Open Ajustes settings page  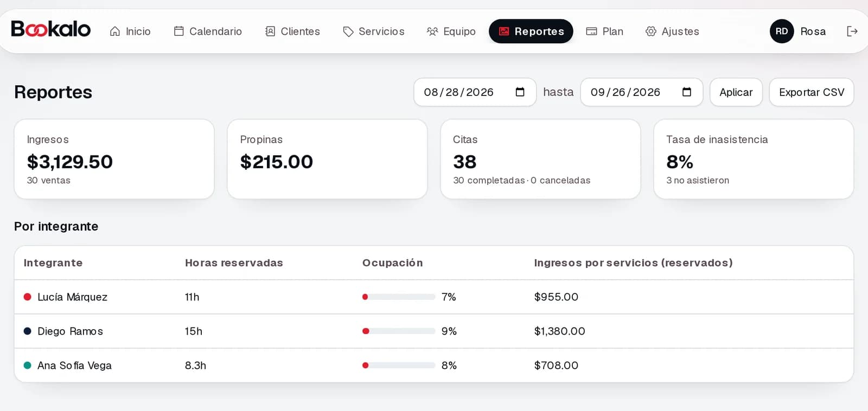point(672,31)
